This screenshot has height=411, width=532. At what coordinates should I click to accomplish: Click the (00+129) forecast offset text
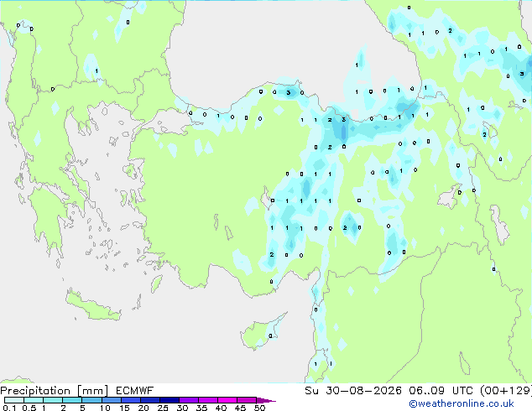coord(505,391)
